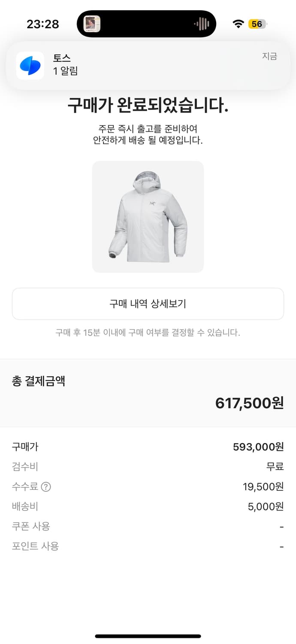Screen dimensions: 296x644
Task: Tap the 포인트 사용 row
Action: click(x=148, y=546)
